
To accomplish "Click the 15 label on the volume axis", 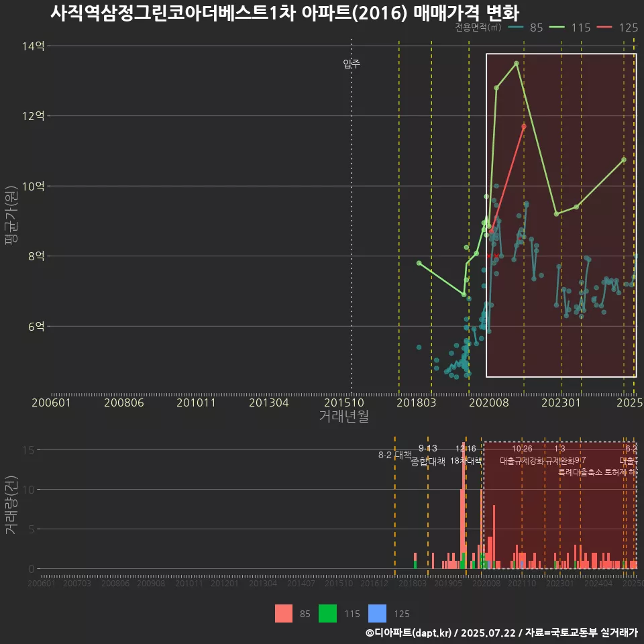I will click(28, 450).
